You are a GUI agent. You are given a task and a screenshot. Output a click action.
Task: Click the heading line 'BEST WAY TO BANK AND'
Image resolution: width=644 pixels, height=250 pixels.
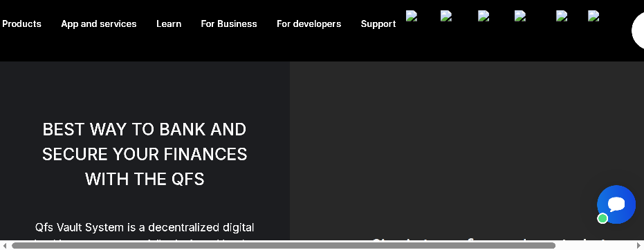tap(145, 130)
